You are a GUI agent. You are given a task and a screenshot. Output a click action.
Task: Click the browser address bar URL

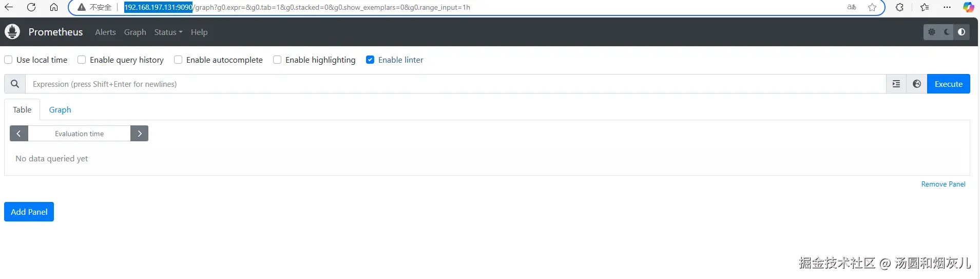[x=297, y=7]
